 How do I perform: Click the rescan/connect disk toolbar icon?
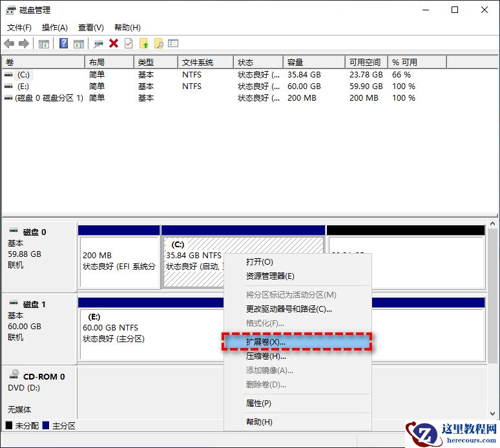click(98, 44)
